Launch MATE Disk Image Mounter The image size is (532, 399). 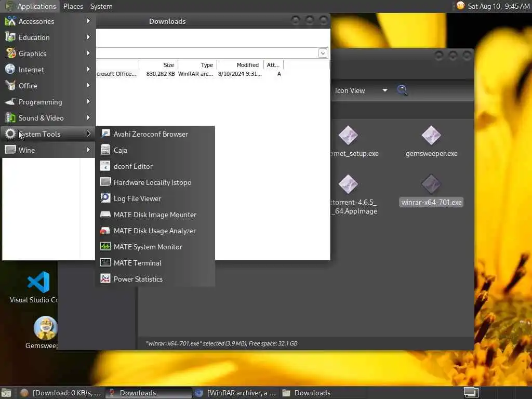[155, 215]
